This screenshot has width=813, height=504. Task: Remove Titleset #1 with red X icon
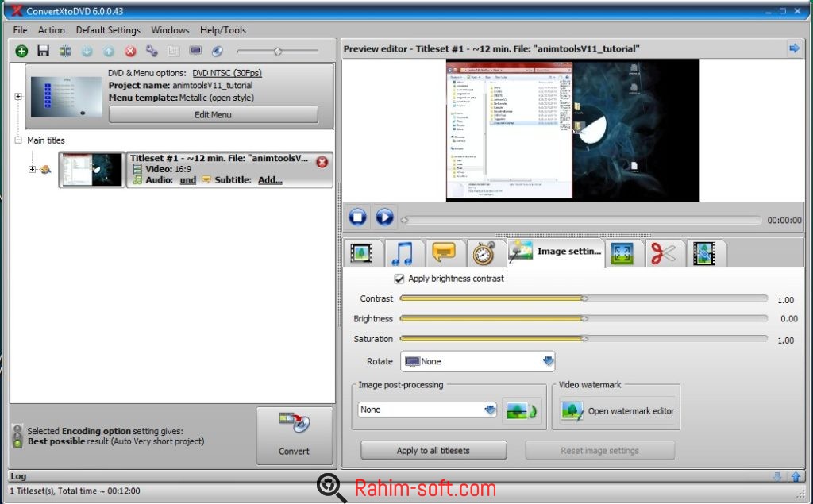pyautogui.click(x=322, y=162)
